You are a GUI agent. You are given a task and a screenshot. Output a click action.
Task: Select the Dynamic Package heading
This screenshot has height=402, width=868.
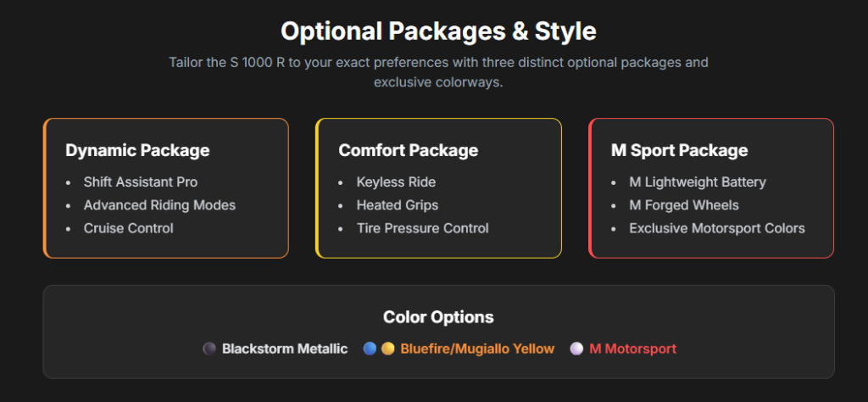tap(137, 150)
